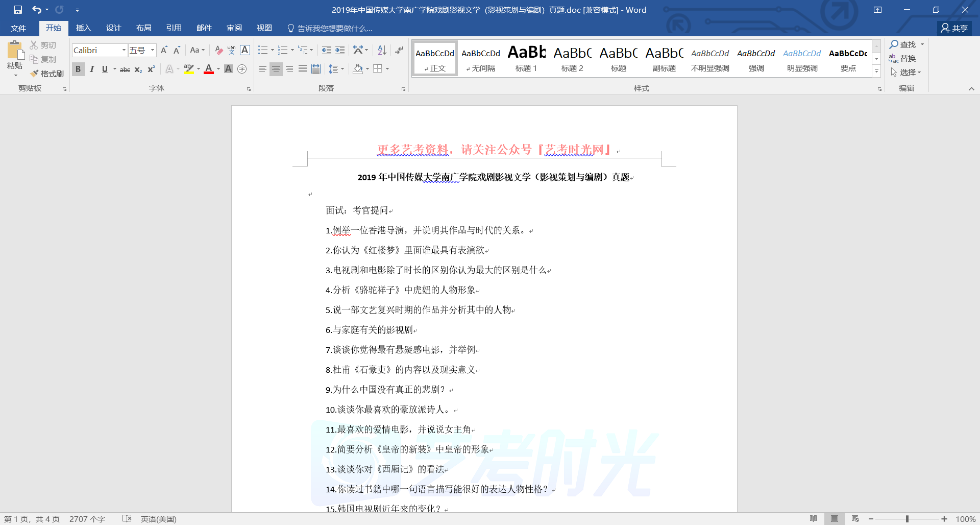Switch to the 插入 (Insert) ribbon tab
This screenshot has width=980, height=525.
click(83, 28)
